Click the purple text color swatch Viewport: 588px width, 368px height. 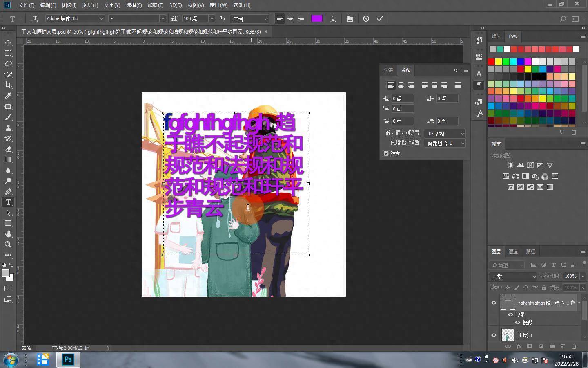click(x=317, y=19)
